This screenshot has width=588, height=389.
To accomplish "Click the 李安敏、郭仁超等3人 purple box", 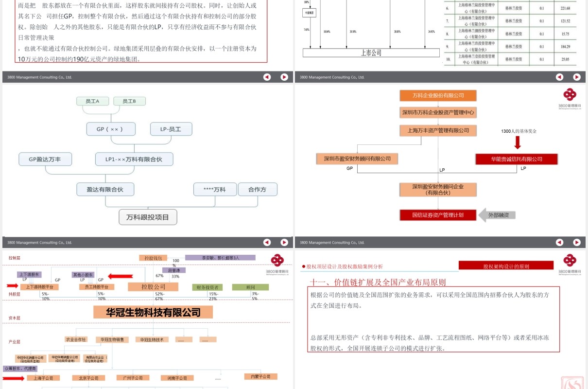I will [220, 258].
